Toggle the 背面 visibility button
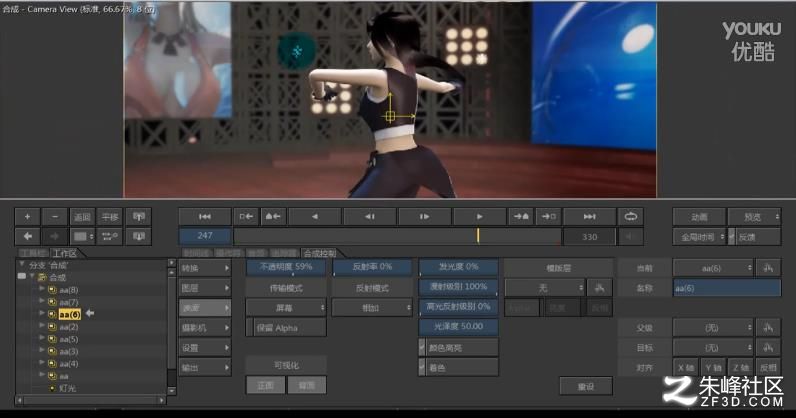 click(x=307, y=385)
